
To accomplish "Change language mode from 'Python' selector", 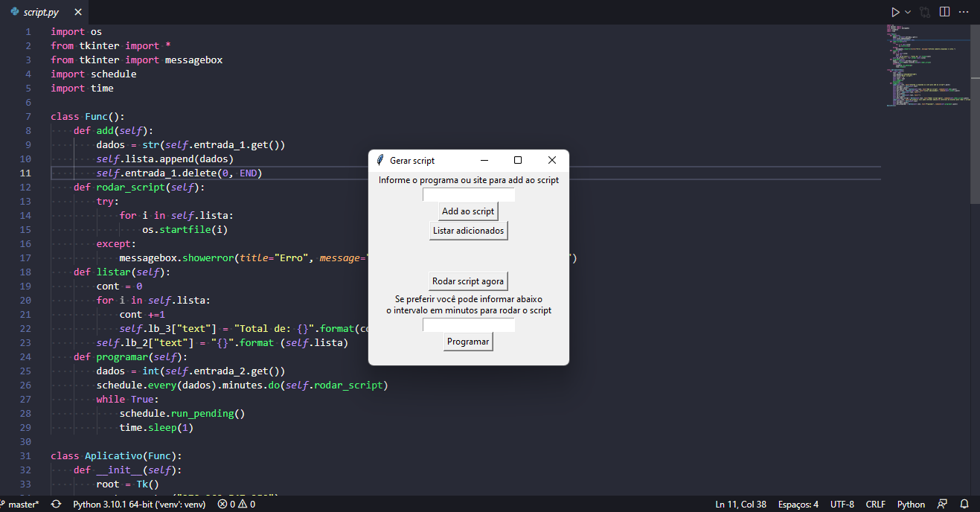I will click(x=911, y=504).
